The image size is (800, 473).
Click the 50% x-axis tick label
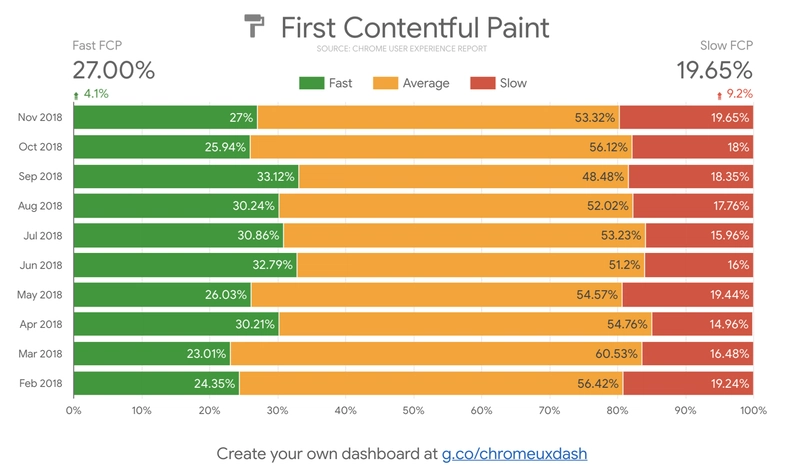(x=413, y=410)
